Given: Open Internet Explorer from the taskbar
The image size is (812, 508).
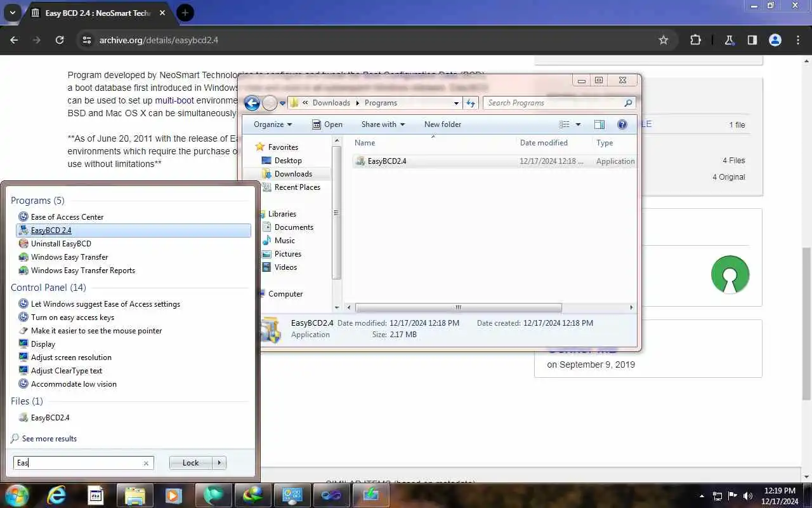Looking at the screenshot, I should tap(56, 495).
